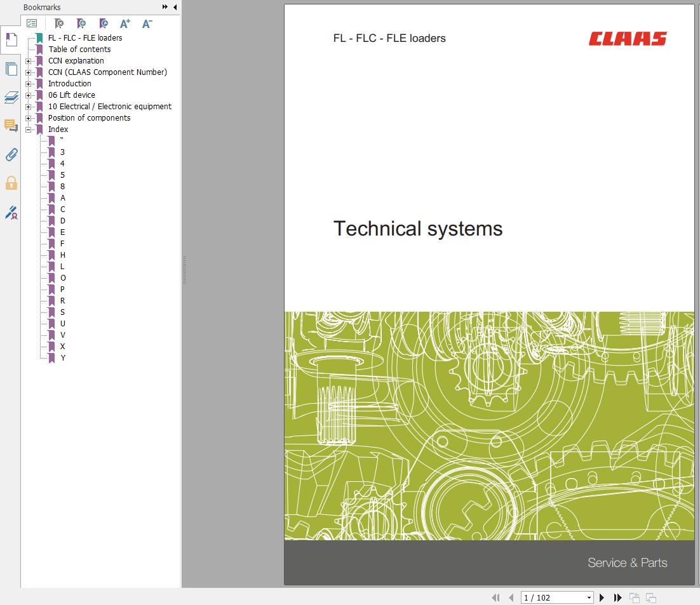Click the add new bookmark icon

[81, 23]
